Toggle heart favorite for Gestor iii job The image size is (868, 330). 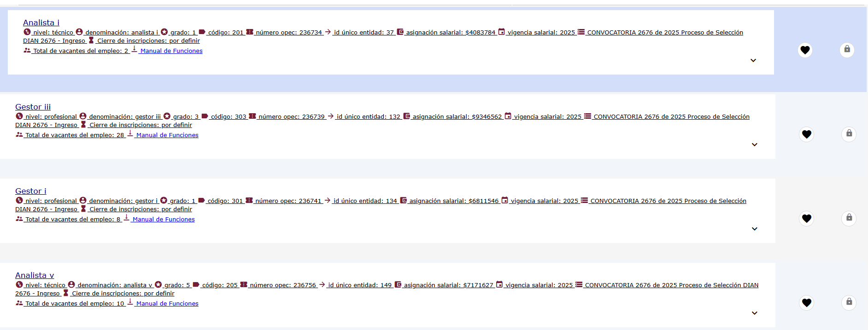click(806, 134)
